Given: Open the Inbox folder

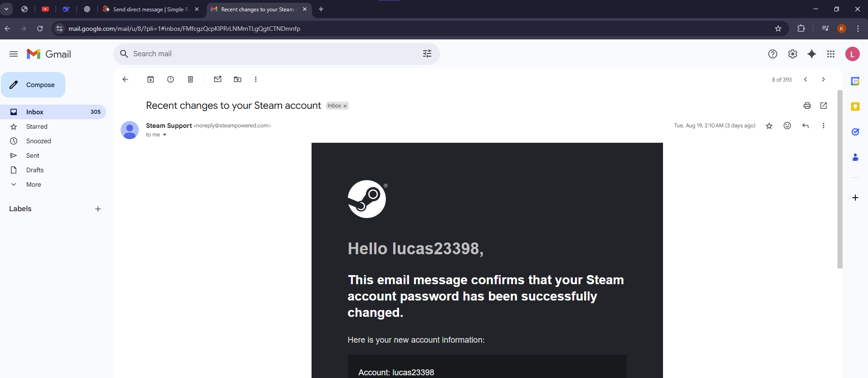Looking at the screenshot, I should coord(53,112).
